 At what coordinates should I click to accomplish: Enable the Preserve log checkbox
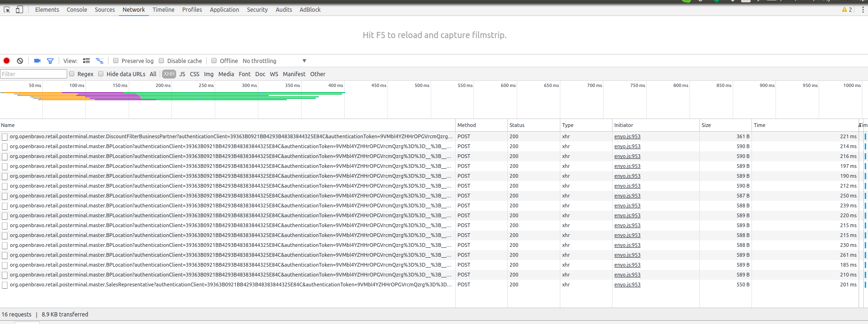click(x=116, y=61)
